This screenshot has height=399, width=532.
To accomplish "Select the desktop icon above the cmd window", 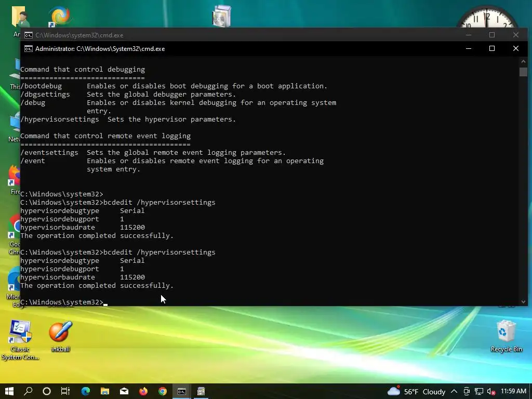I will 221,16.
